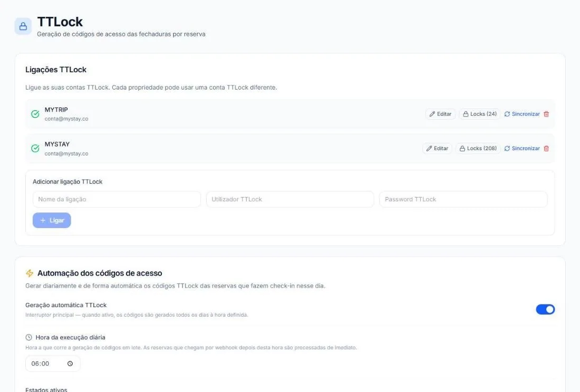The image size is (580, 392).
Task: Click the 06:00 daily execution time value
Action: coord(40,364)
